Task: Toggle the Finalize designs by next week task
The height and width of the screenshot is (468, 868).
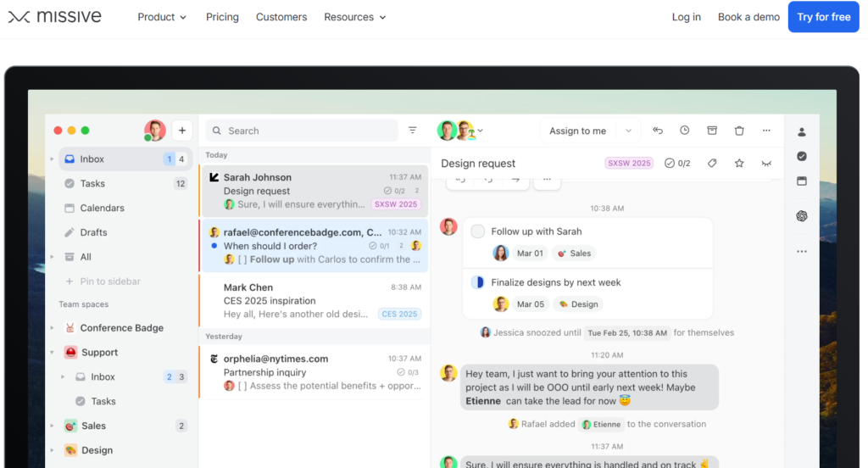Action: pyautogui.click(x=478, y=282)
